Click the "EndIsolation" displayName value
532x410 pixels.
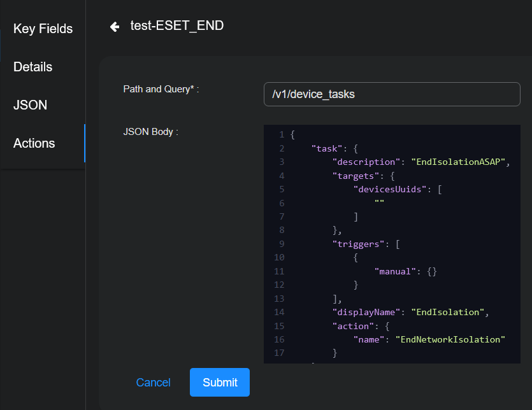tap(448, 312)
